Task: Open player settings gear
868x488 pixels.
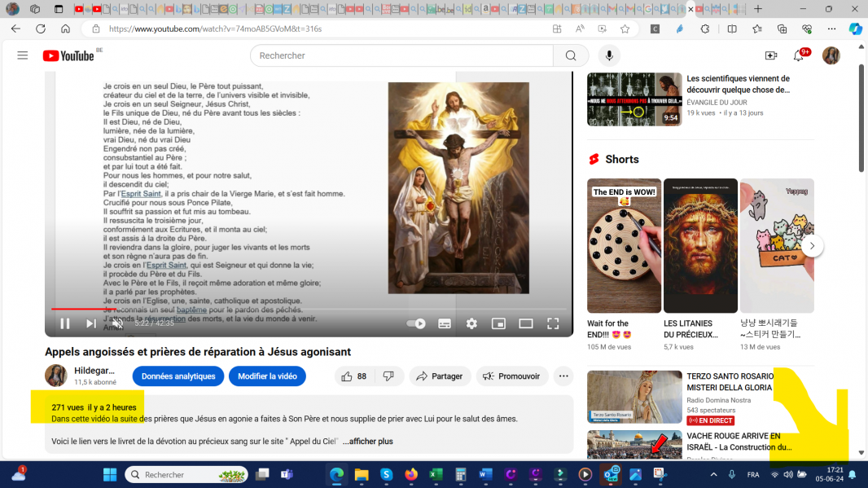Action: (x=471, y=323)
